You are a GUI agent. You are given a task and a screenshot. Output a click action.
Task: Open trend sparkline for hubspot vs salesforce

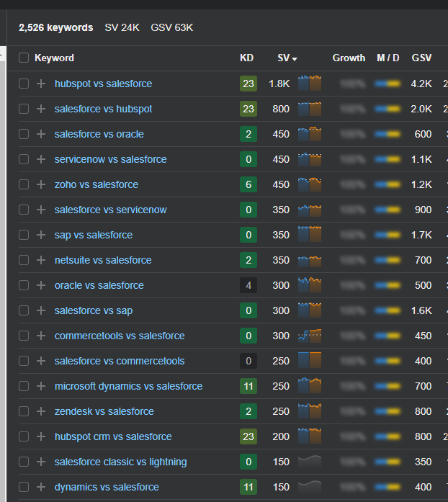310,84
